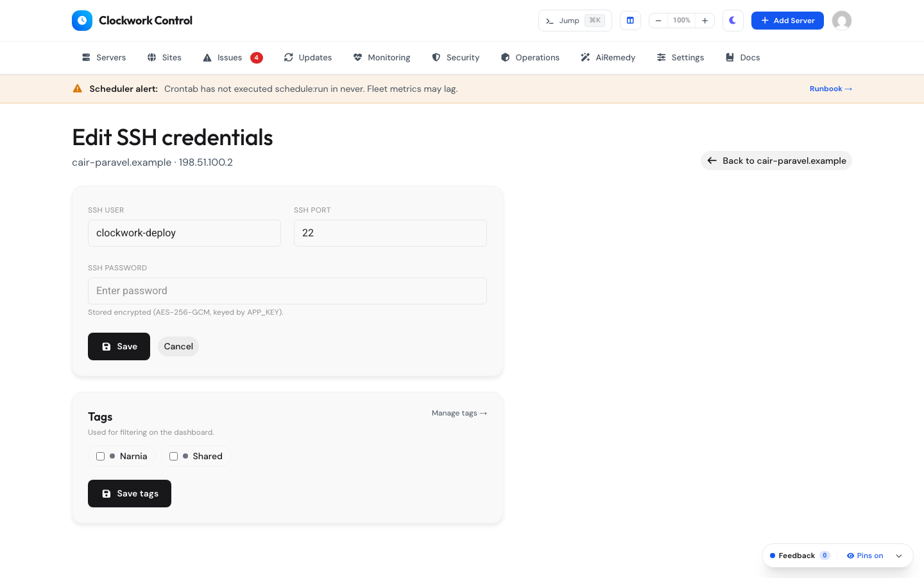The height and width of the screenshot is (578, 924).
Task: Click the Save tags button
Action: pos(130,493)
